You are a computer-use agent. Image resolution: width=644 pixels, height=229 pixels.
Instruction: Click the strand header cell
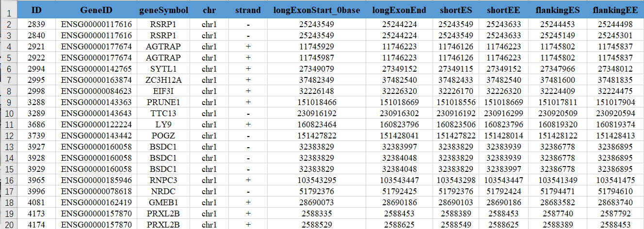coord(248,10)
